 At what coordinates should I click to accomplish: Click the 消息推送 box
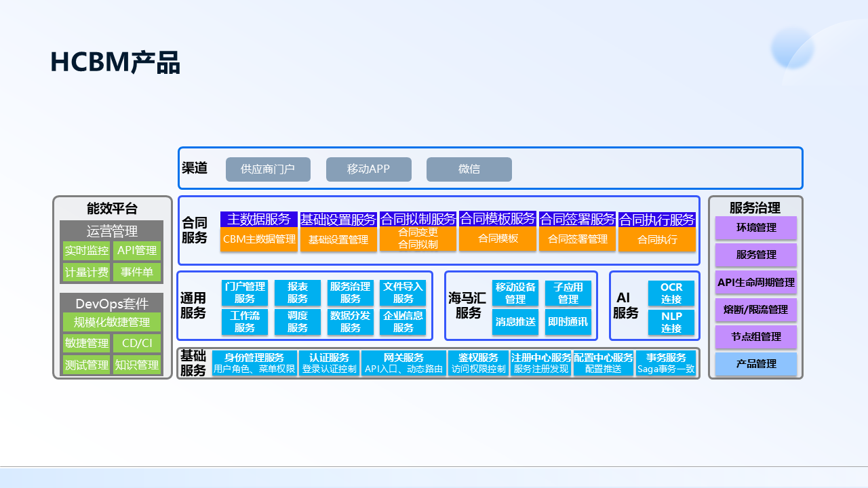coord(515,322)
